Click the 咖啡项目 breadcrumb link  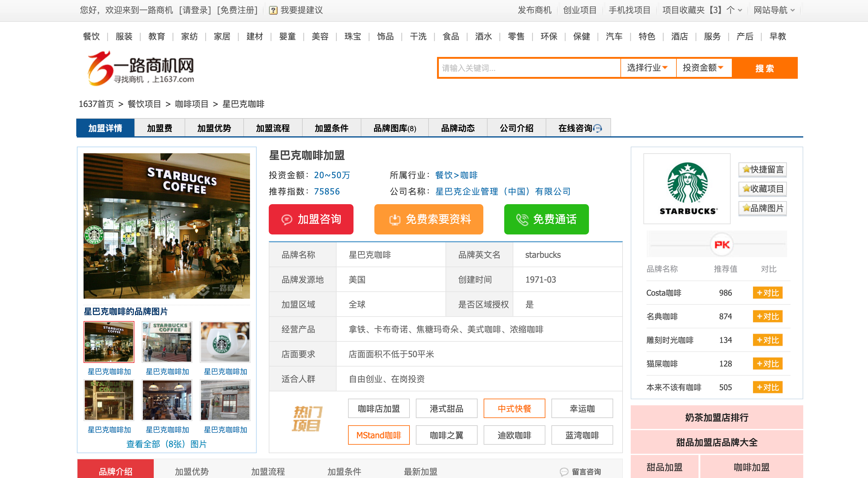pyautogui.click(x=191, y=104)
